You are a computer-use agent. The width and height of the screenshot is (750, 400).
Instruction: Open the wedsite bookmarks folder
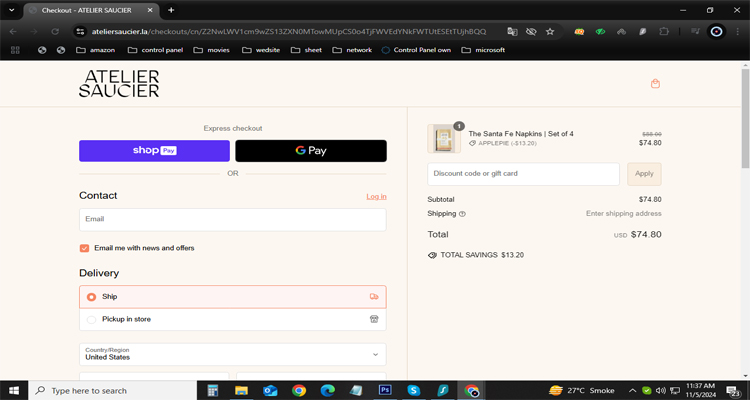tap(261, 50)
